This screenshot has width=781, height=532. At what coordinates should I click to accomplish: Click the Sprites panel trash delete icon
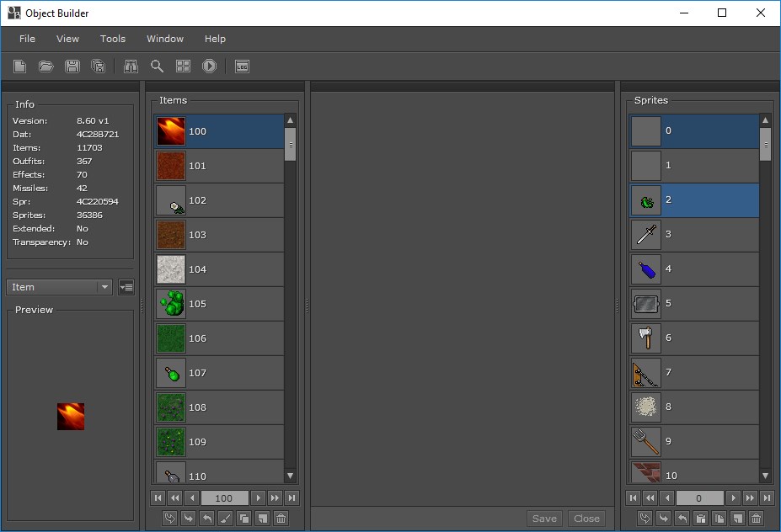pos(756,519)
